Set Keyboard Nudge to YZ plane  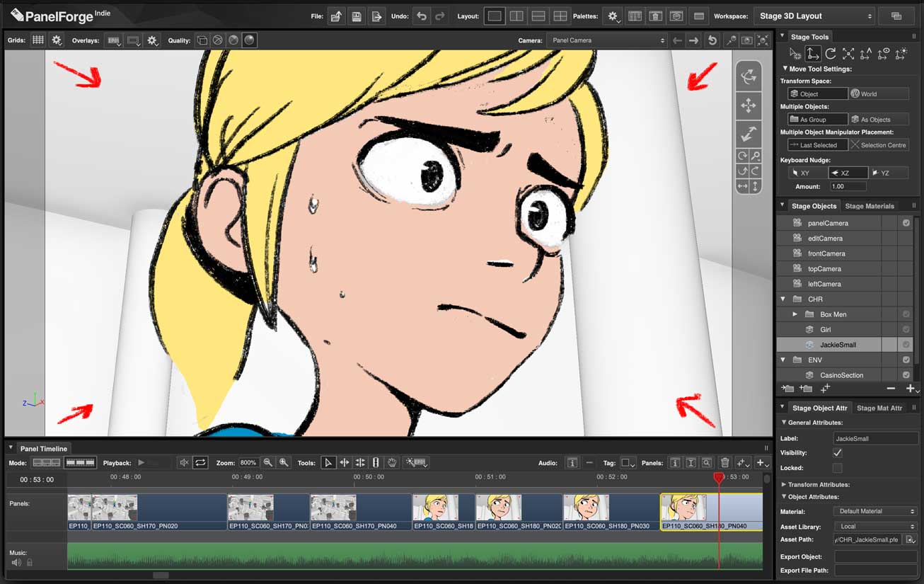(x=889, y=173)
